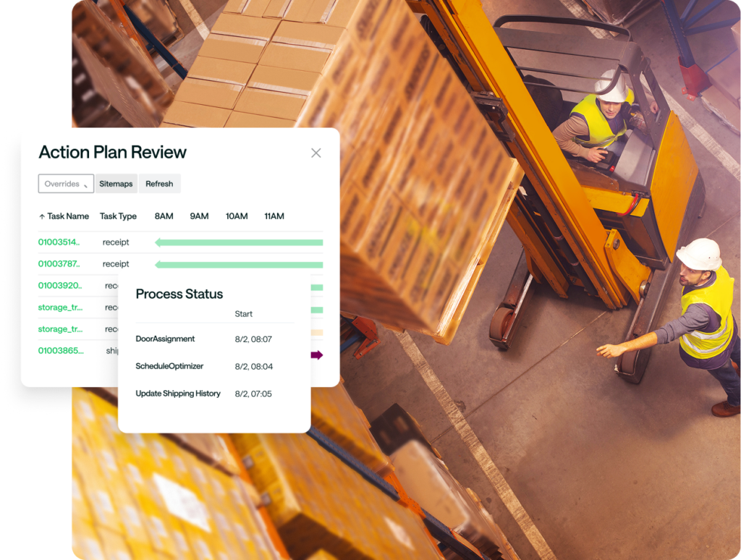The width and height of the screenshot is (741, 560).
Task: Select the 8AM timeline marker
Action: point(164,216)
